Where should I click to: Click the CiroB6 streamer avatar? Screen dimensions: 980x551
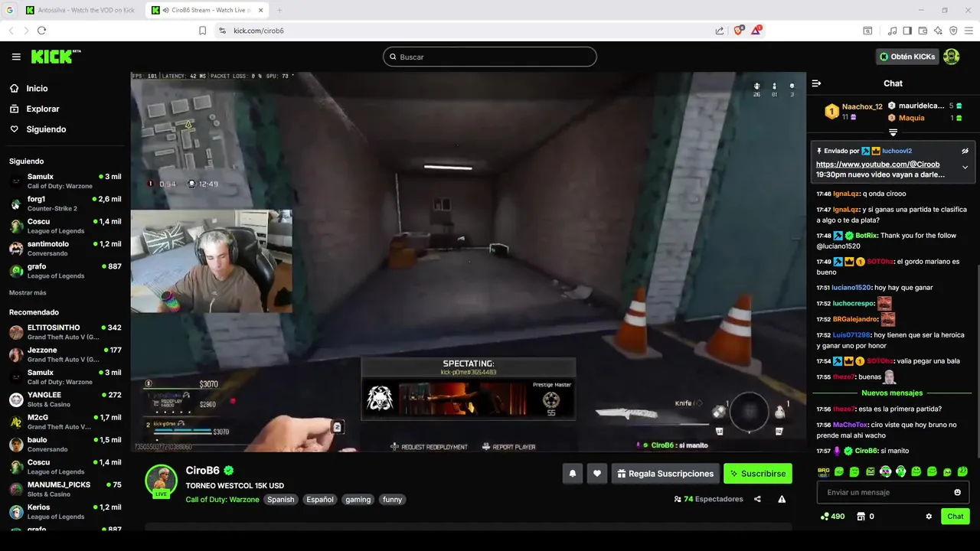162,481
